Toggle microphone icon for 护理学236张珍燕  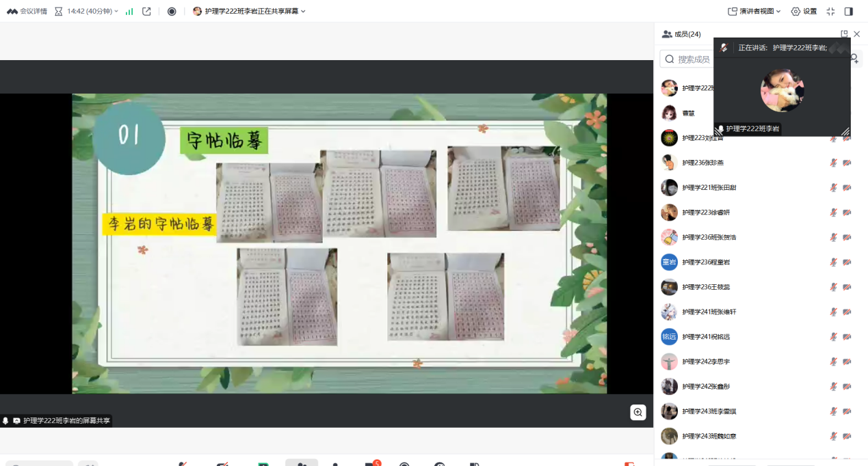833,163
